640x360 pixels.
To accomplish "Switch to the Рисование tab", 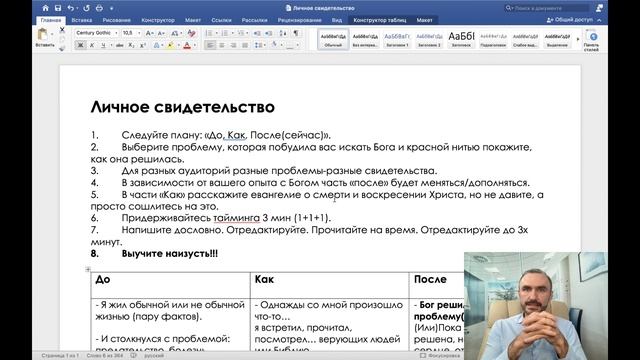I will click(117, 20).
